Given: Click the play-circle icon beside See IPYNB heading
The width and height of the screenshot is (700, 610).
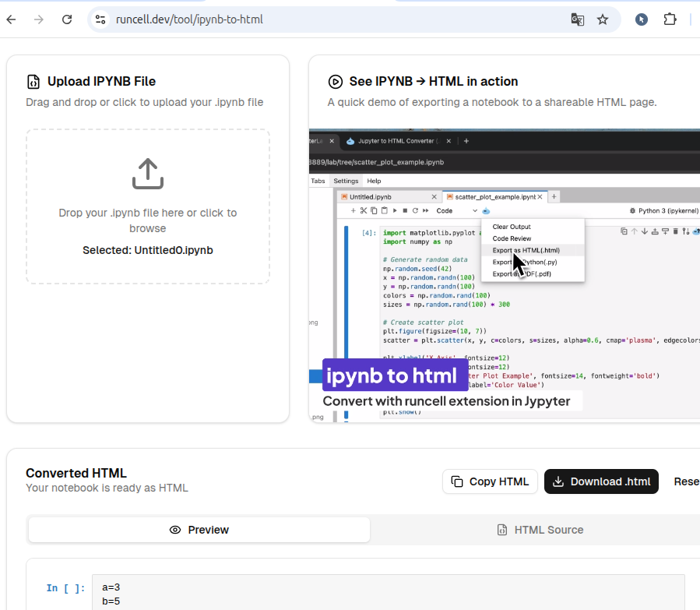Looking at the screenshot, I should [x=336, y=82].
